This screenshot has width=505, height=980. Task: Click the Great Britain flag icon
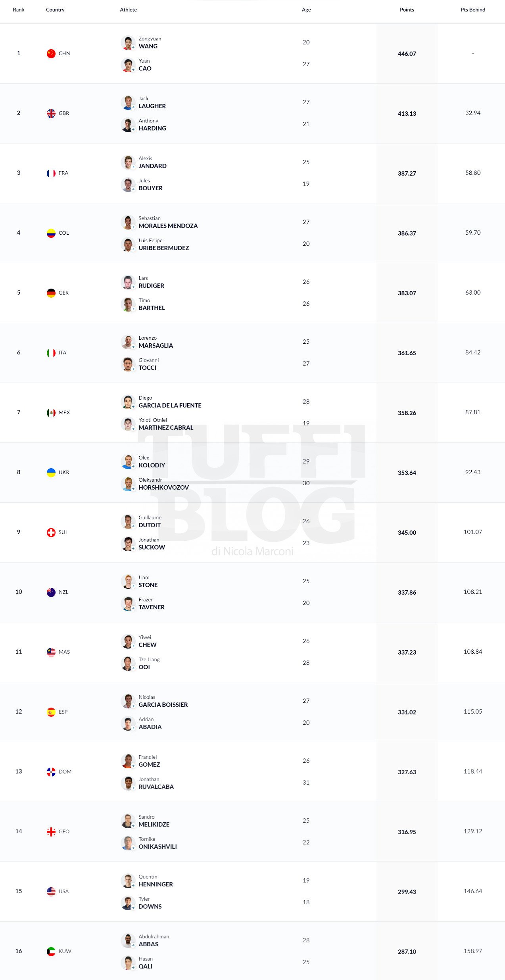click(x=51, y=113)
